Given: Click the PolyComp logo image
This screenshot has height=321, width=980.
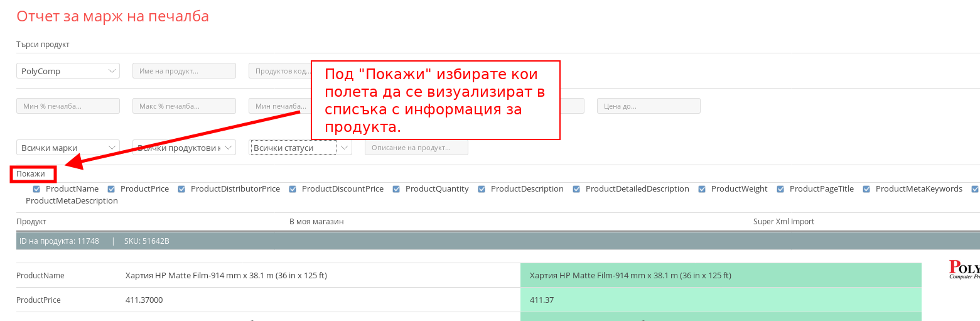Looking at the screenshot, I should [x=964, y=269].
